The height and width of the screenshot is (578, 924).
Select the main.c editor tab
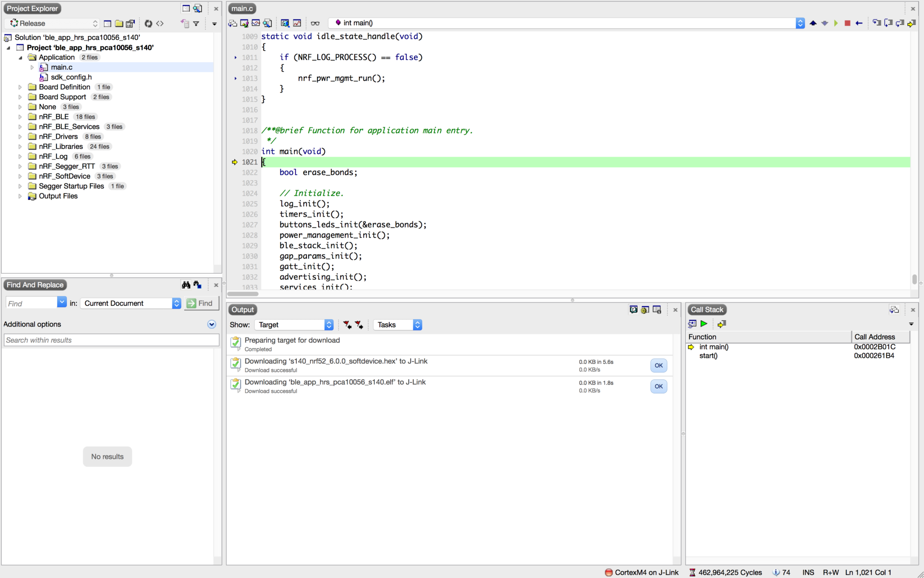(x=242, y=9)
